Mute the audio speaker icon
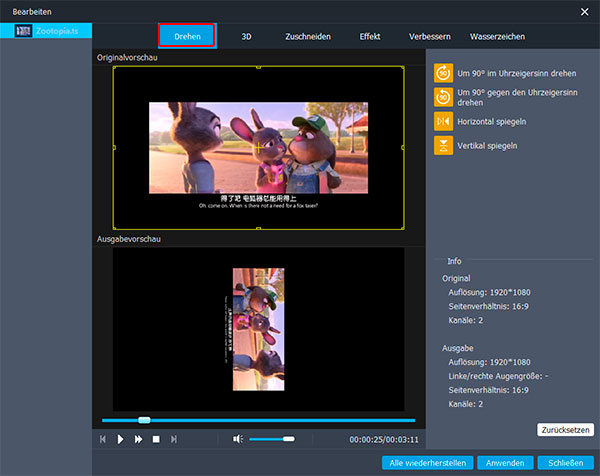The image size is (600, 476). (238, 439)
